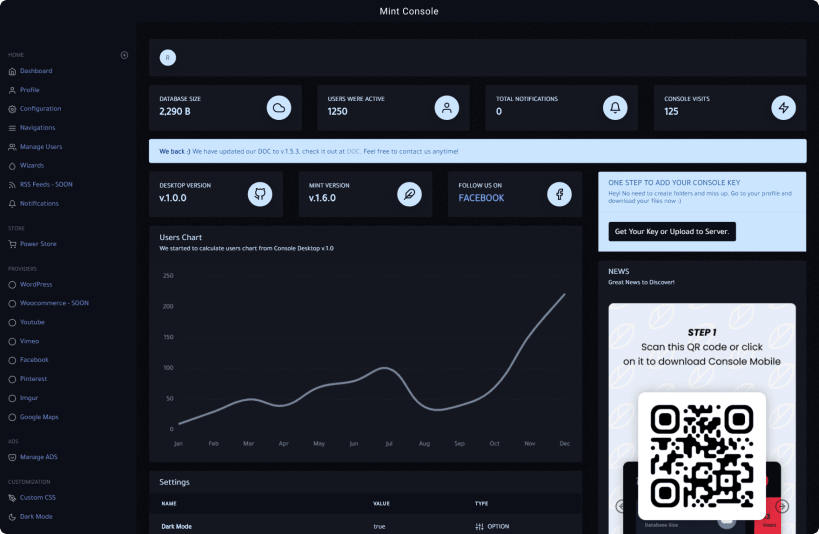Click the Youtube circle icon
This screenshot has height=534, width=819.
pyautogui.click(x=12, y=322)
